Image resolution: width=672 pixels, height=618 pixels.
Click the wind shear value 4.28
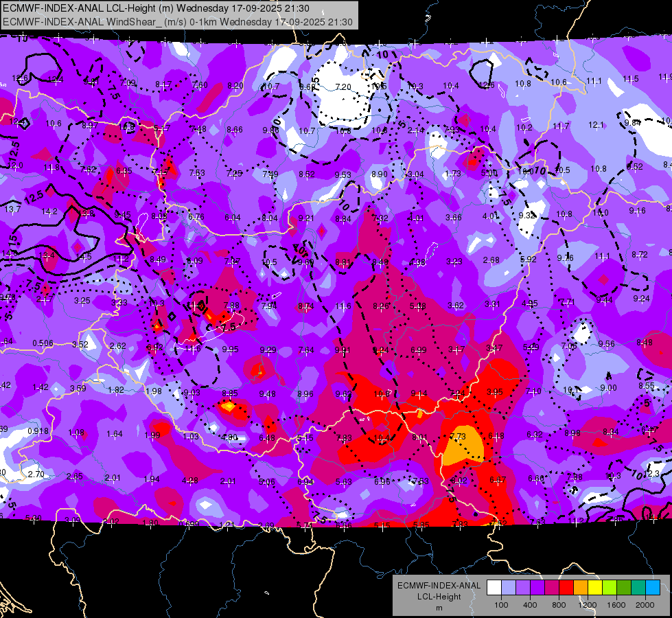(190, 481)
